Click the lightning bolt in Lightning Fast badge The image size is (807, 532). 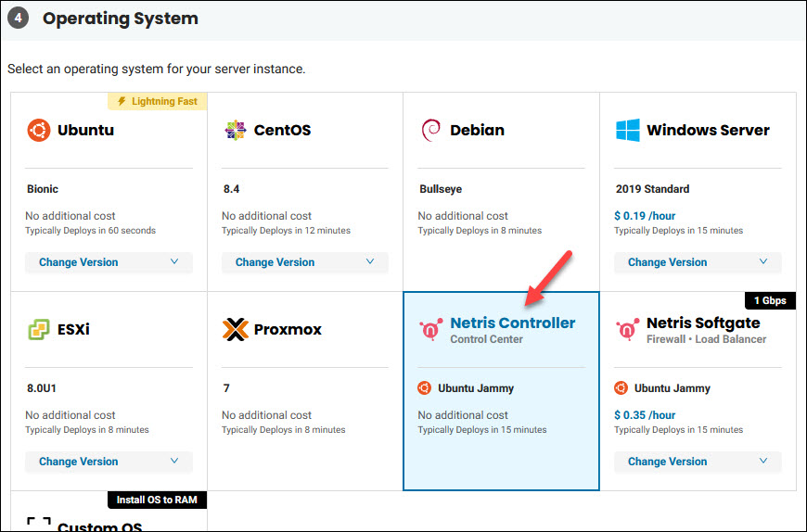point(122,101)
